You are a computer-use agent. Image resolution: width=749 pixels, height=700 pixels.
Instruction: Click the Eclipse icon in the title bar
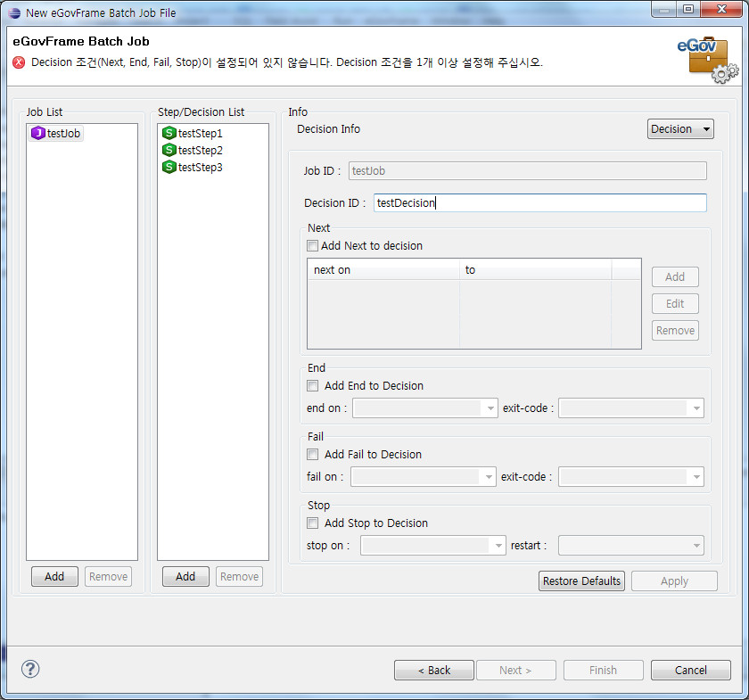point(15,12)
